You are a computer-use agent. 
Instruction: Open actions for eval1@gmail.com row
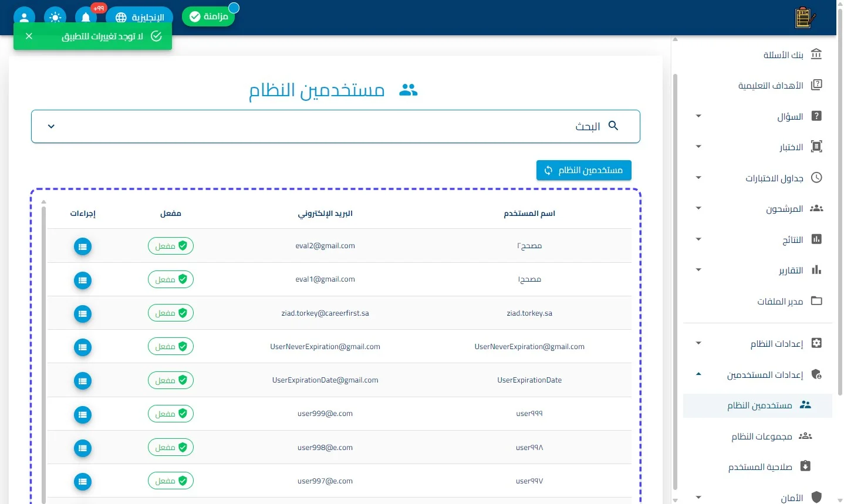(x=83, y=280)
